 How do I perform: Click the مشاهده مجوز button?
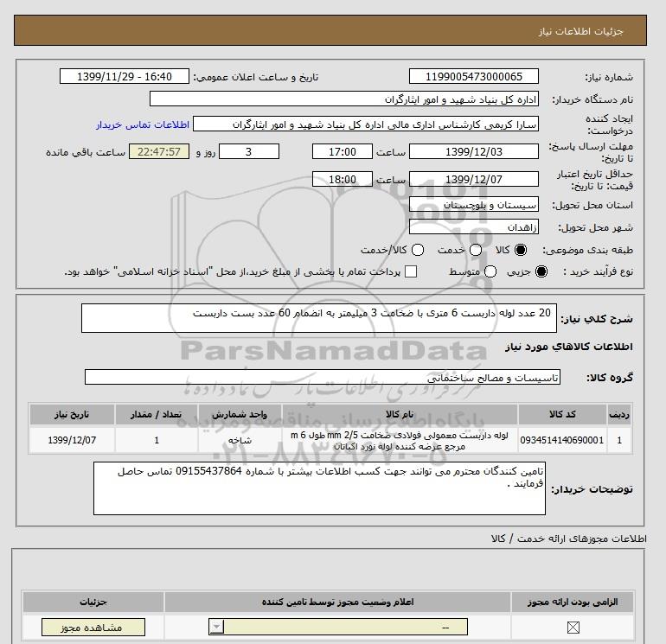[x=93, y=627]
